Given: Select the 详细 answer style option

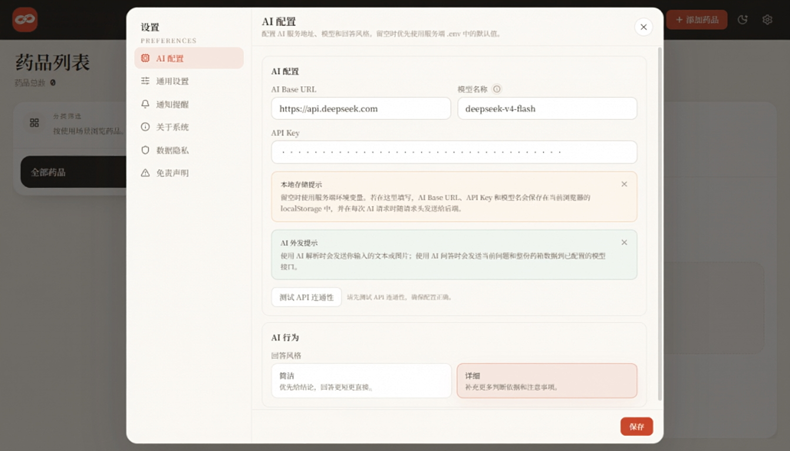Looking at the screenshot, I should (x=547, y=381).
